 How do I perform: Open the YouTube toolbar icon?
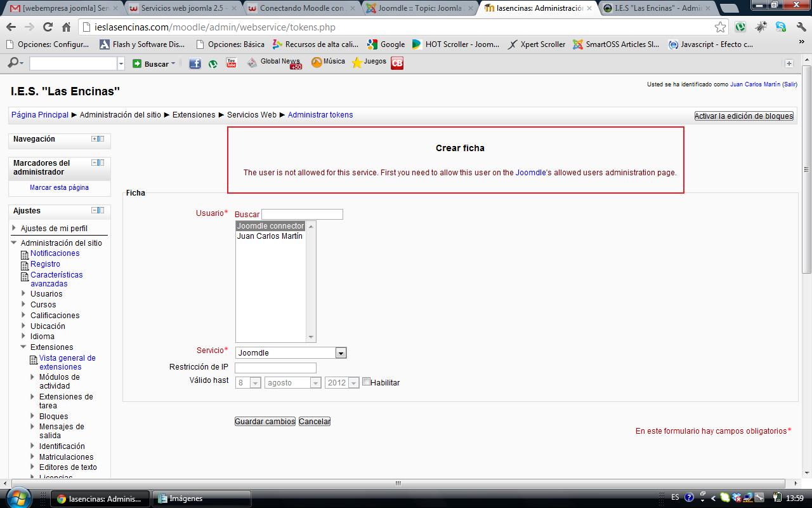(232, 63)
